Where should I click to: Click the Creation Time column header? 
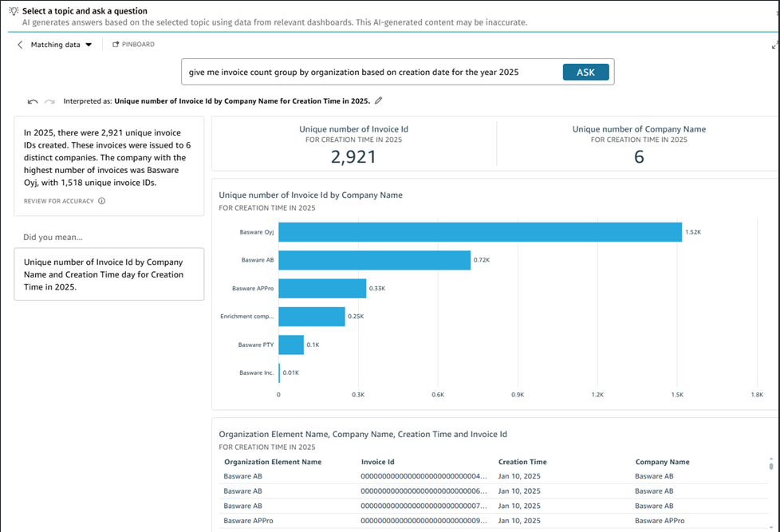[x=522, y=462]
